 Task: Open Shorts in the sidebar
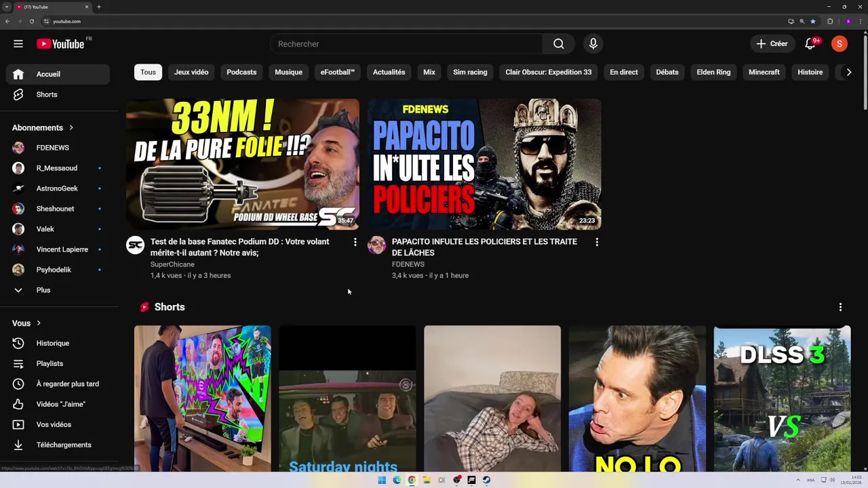pos(58,94)
